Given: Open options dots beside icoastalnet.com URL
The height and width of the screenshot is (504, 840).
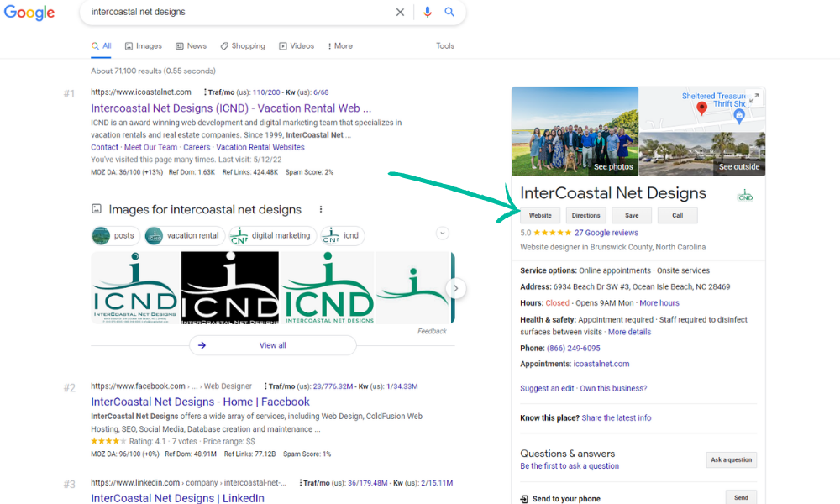Looking at the screenshot, I should coord(205,92).
